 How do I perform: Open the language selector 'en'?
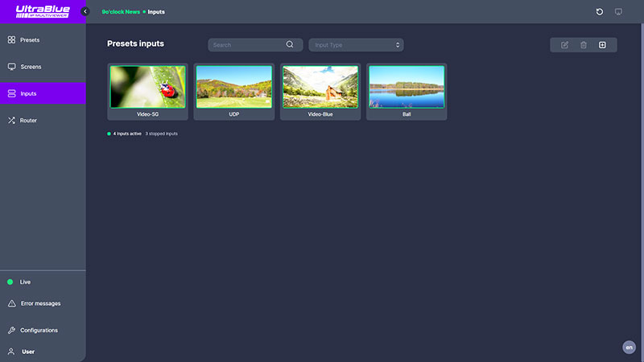coord(629,348)
